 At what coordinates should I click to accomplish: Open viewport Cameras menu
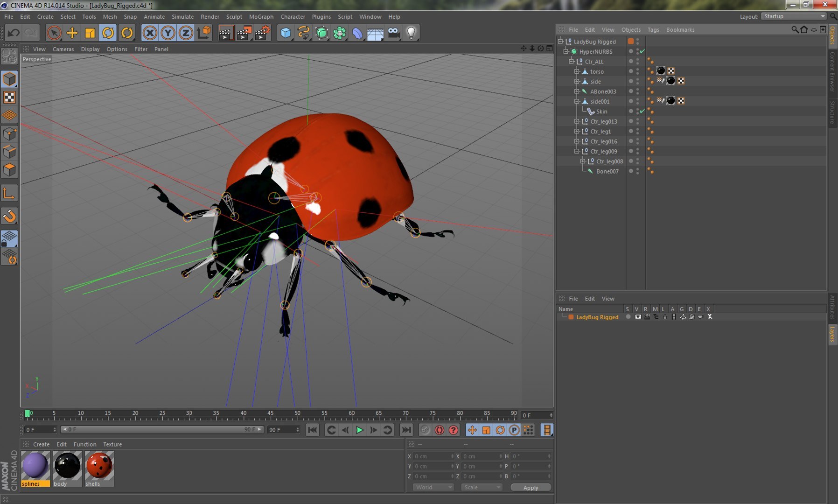coord(63,49)
